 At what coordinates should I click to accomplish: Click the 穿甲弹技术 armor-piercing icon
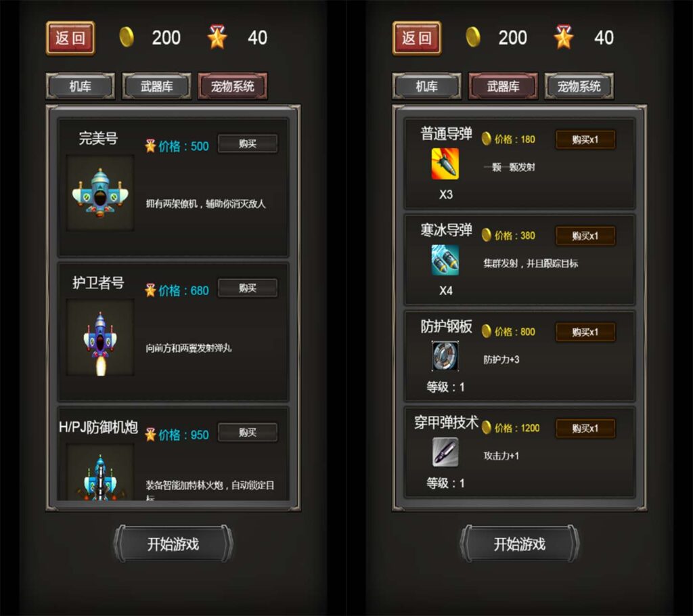[445, 452]
